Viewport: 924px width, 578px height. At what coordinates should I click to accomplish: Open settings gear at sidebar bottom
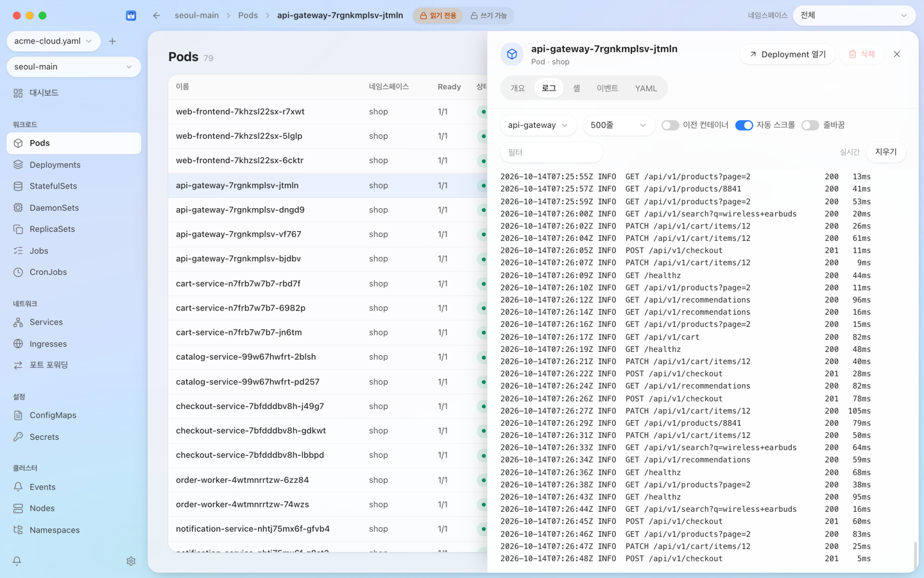click(131, 561)
